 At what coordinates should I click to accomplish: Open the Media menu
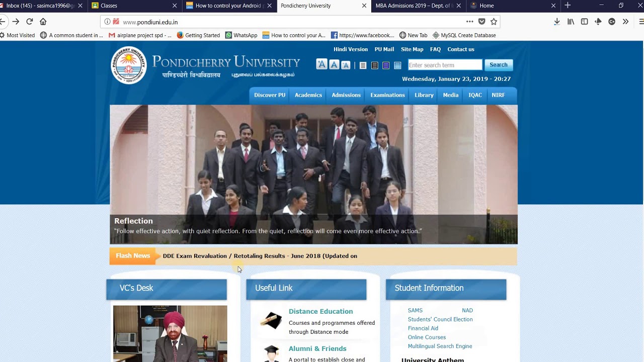click(451, 95)
